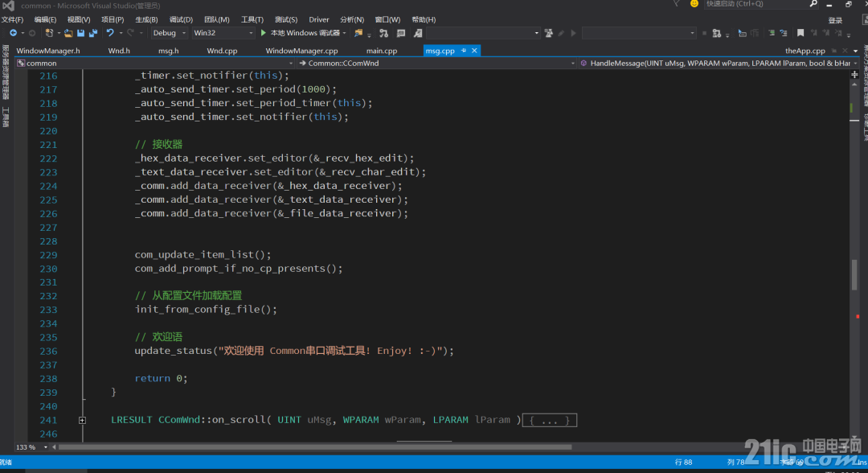Click the comment selected lines icon
The width and height of the screenshot is (868, 473).
[x=772, y=33]
